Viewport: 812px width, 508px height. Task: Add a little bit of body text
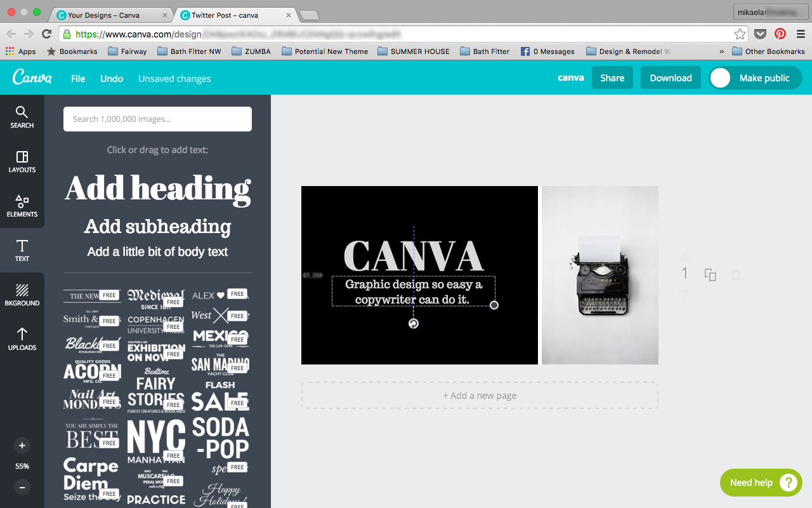157,251
